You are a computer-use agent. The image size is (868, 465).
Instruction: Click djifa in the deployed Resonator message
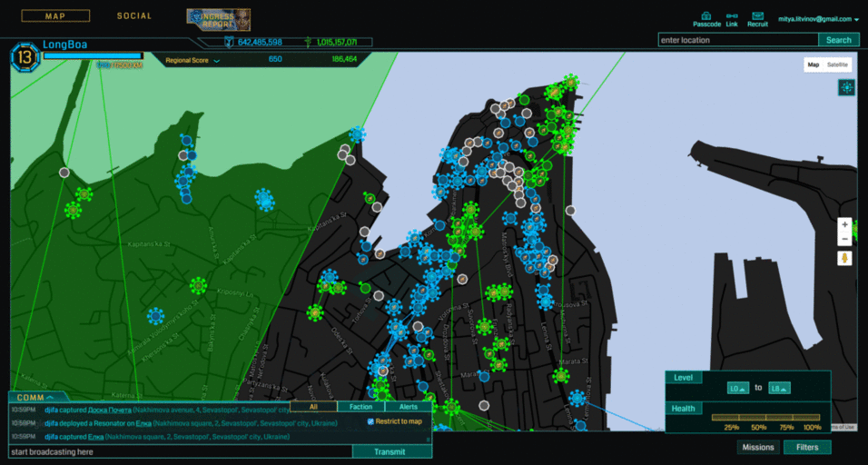click(x=52, y=423)
